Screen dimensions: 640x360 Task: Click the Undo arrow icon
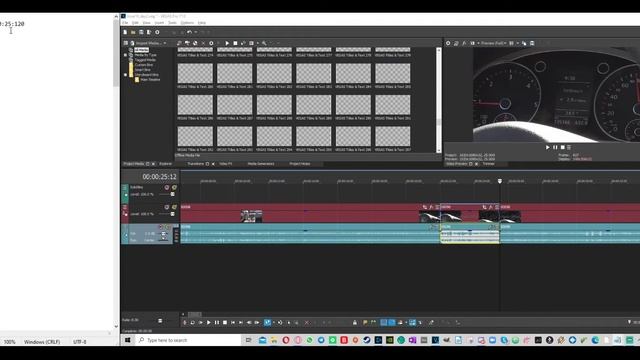point(189,32)
